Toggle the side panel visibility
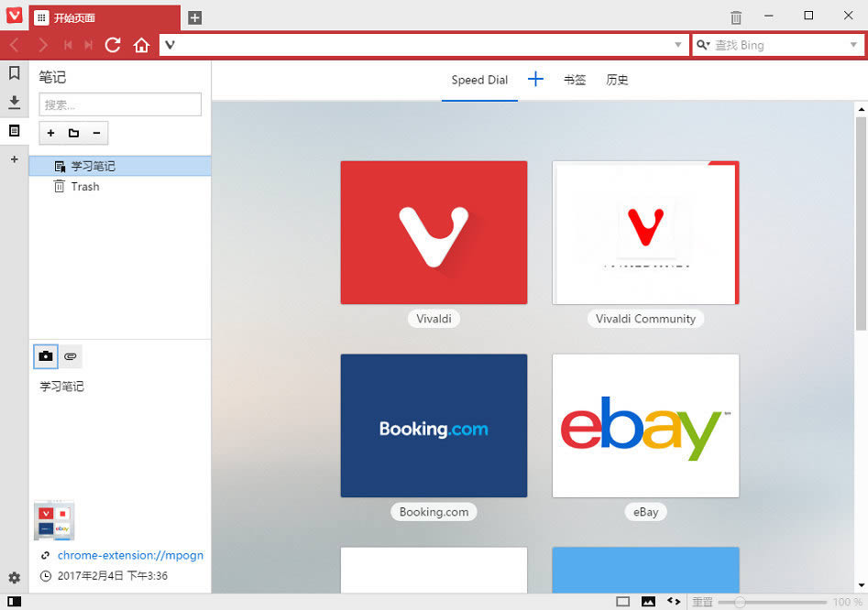 pyautogui.click(x=15, y=602)
